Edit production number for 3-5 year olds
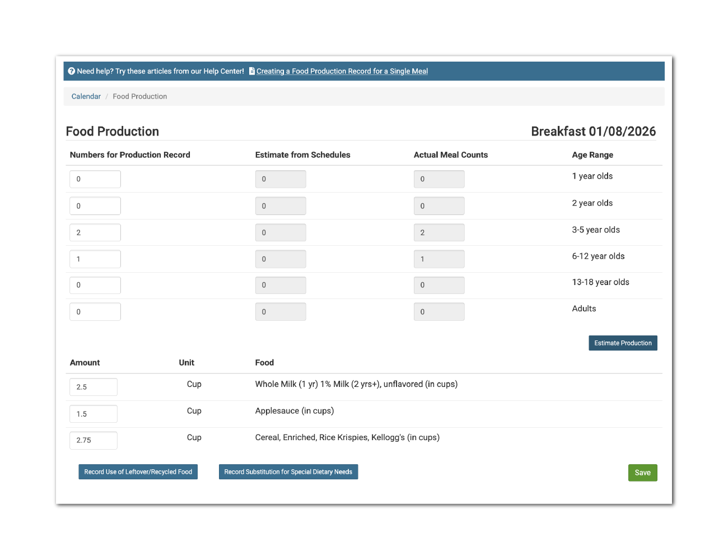This screenshot has height=560, width=728. coord(95,232)
